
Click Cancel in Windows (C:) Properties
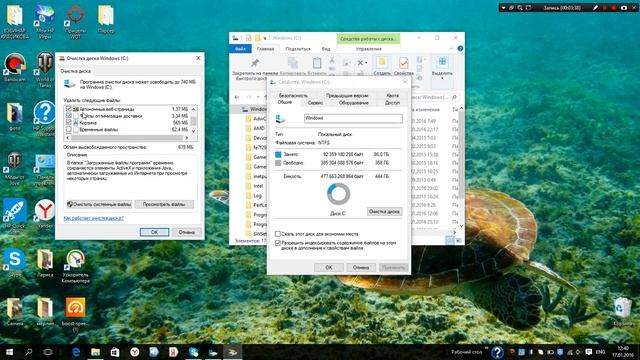[x=361, y=267]
